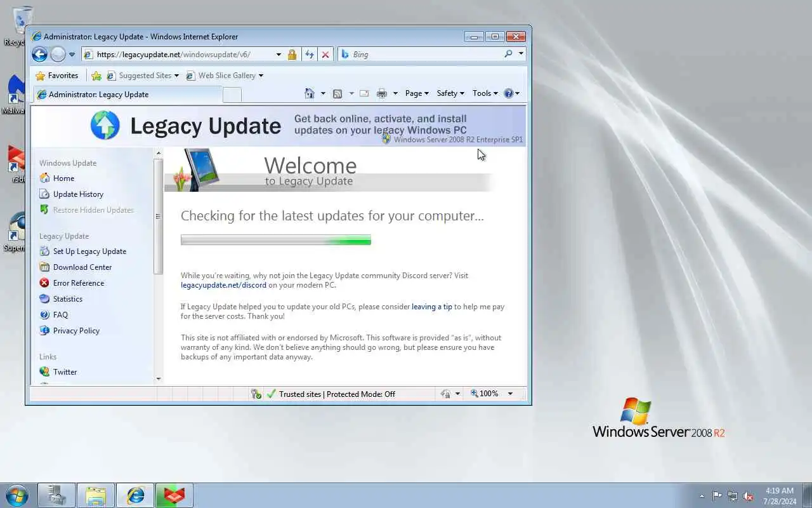Open Windows Explorer folder on taskbar
Screen dimensions: 812x508
96,495
